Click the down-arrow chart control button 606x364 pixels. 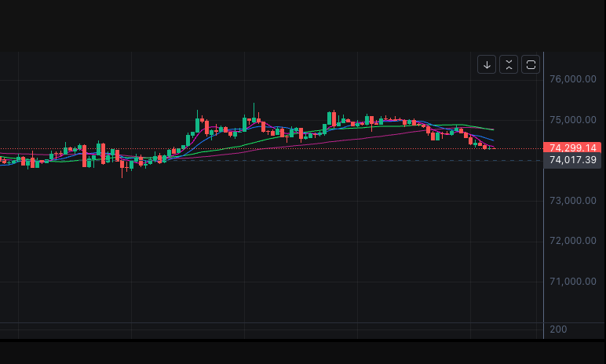[x=487, y=64]
